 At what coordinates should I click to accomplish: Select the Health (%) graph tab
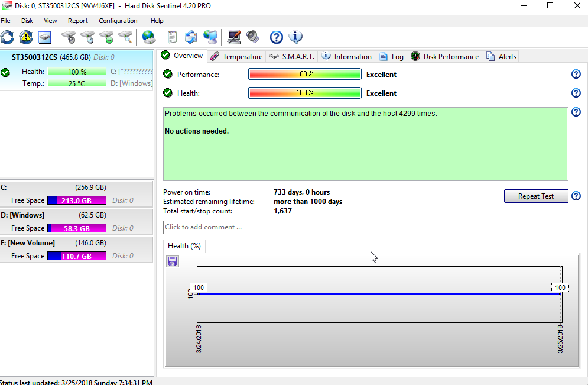click(x=184, y=246)
